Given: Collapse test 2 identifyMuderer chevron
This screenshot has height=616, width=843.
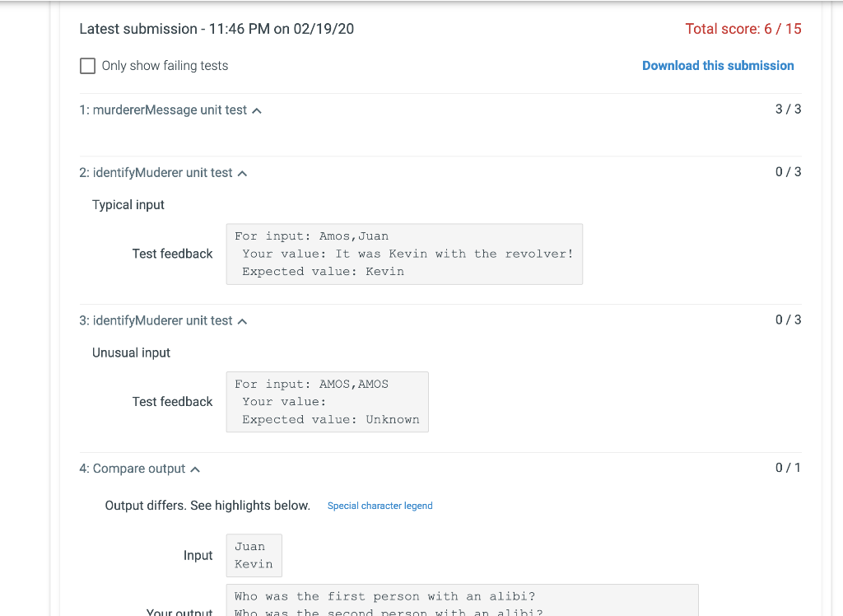Looking at the screenshot, I should pos(243,173).
